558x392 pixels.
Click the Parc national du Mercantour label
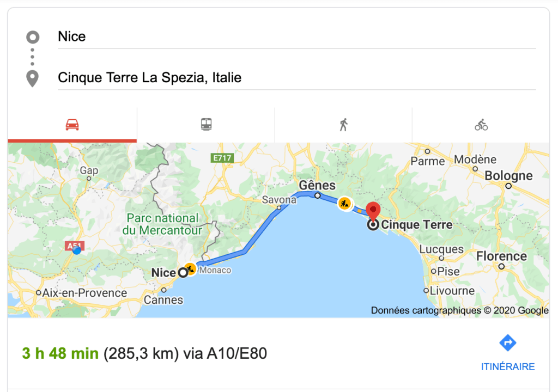162,224
